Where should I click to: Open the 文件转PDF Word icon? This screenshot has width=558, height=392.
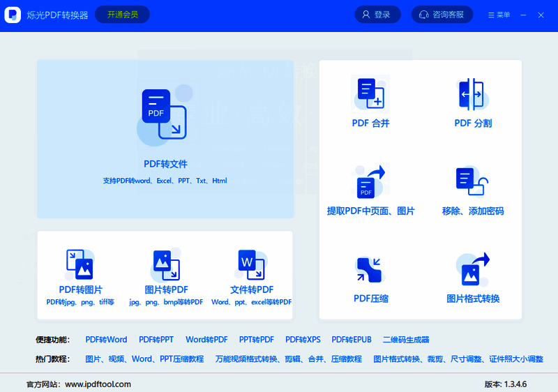click(x=251, y=264)
